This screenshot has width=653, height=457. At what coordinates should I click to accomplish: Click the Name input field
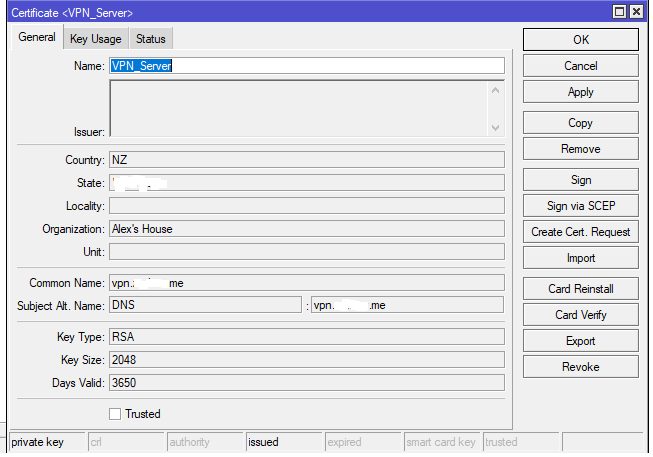click(x=307, y=66)
